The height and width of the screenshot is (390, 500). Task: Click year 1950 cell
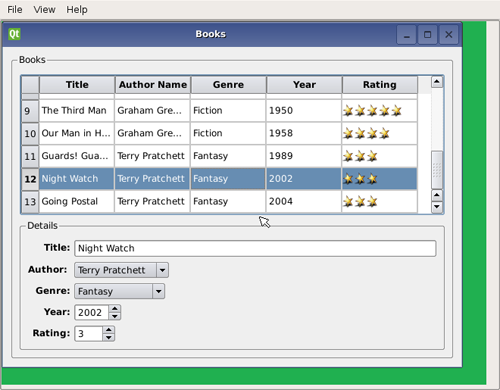304,111
